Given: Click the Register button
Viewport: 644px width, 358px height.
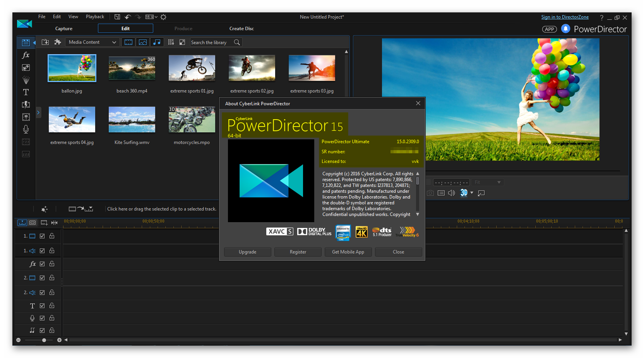Looking at the screenshot, I should pos(298,252).
